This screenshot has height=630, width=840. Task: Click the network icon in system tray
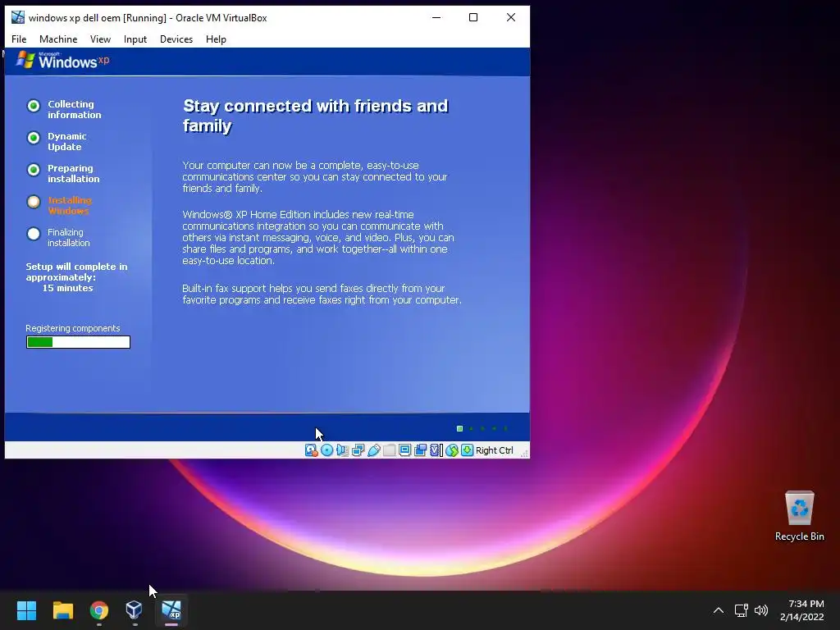(x=742, y=610)
